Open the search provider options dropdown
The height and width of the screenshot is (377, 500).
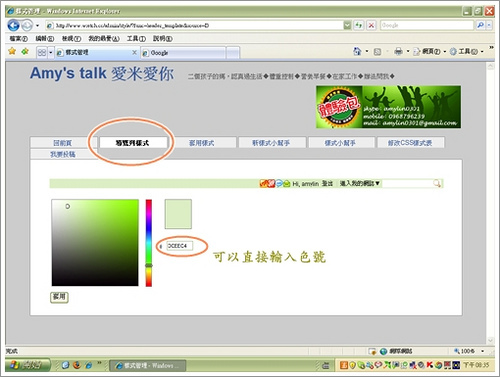[489, 25]
